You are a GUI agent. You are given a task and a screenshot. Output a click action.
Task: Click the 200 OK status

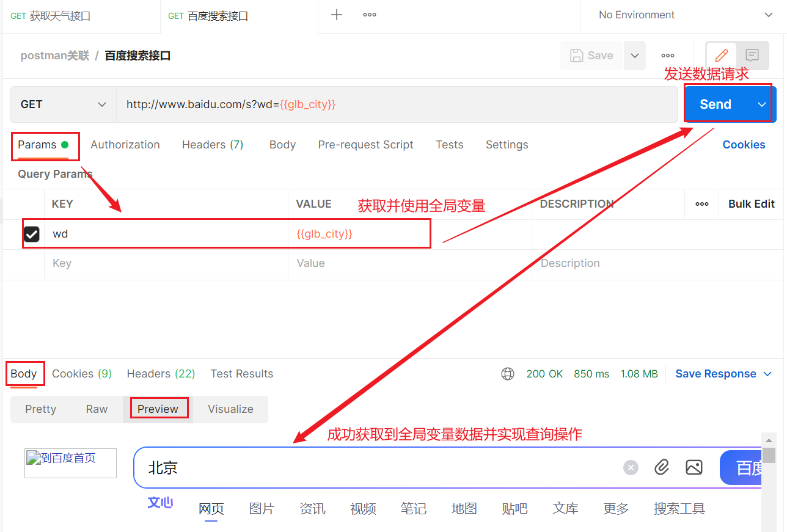tap(544, 374)
